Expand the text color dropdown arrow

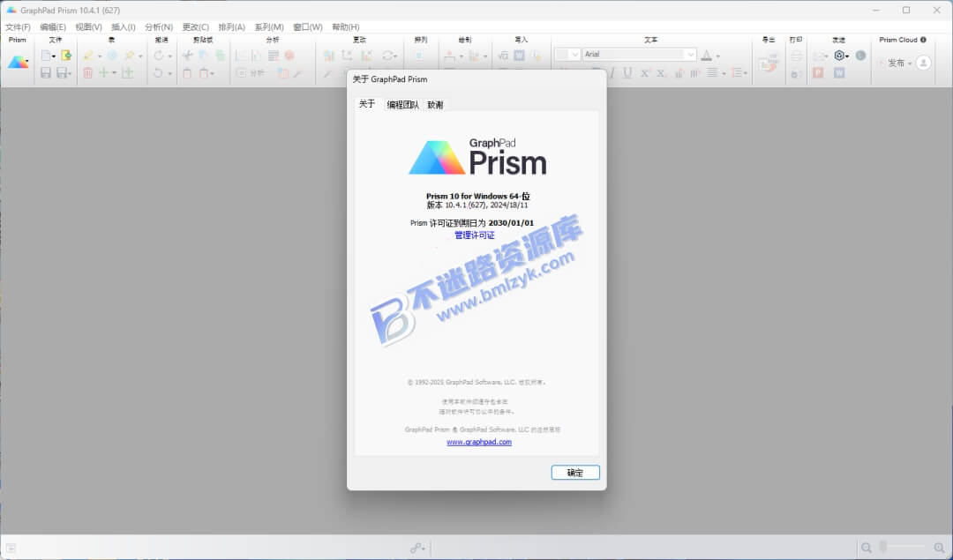point(717,56)
